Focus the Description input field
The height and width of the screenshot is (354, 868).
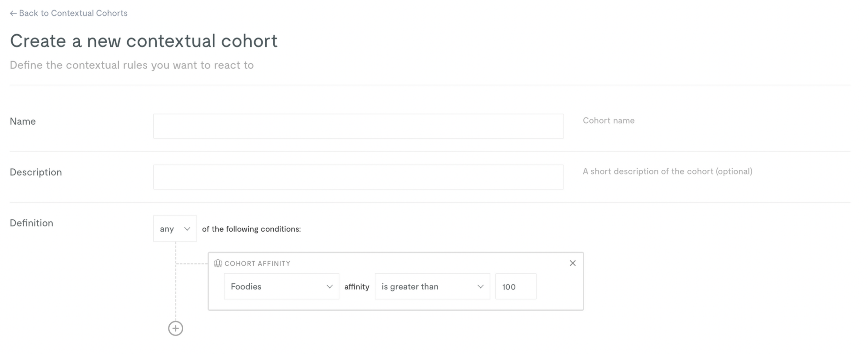[x=358, y=177]
